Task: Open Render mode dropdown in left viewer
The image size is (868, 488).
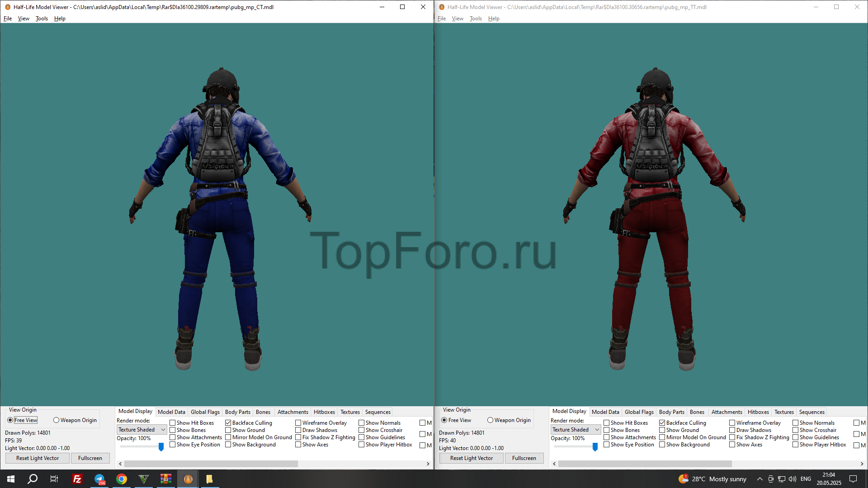Action: 142,430
